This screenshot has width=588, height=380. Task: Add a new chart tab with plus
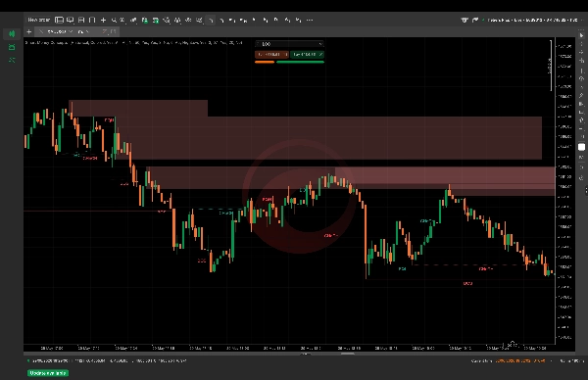pyautogui.click(x=28, y=32)
